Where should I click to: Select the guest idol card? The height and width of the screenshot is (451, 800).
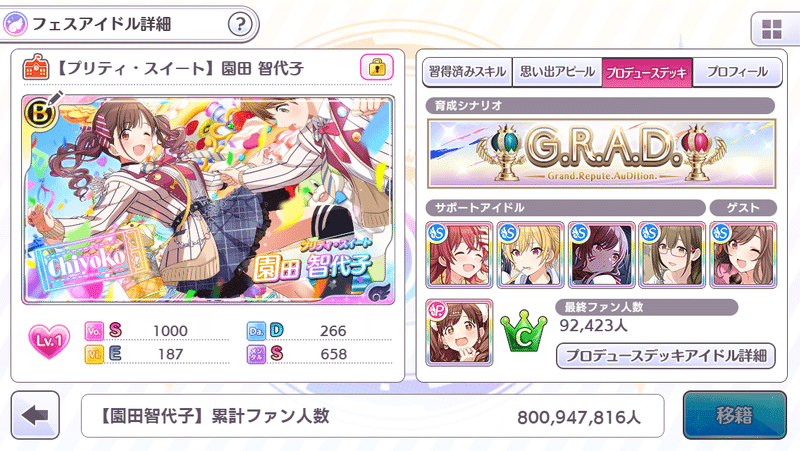click(743, 255)
